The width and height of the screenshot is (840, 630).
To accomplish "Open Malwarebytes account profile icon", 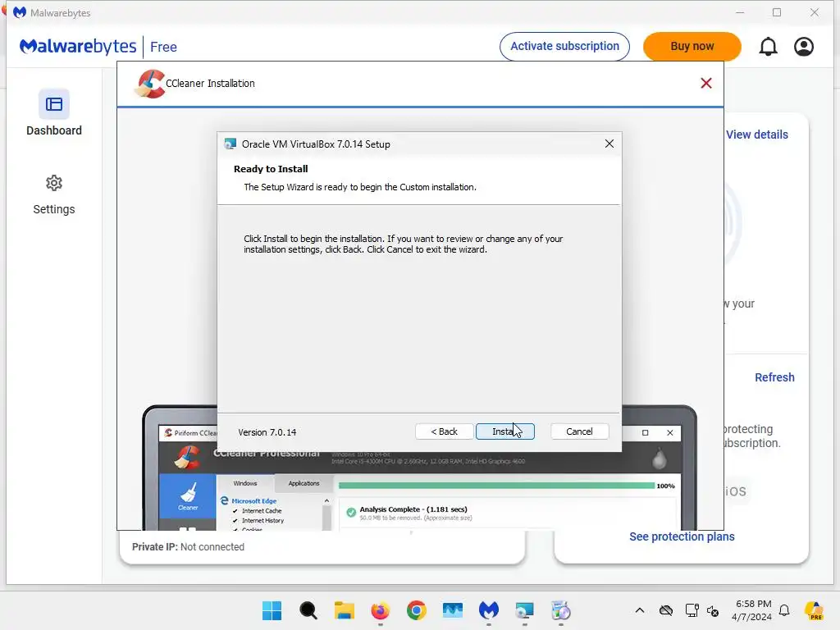I will click(x=804, y=47).
